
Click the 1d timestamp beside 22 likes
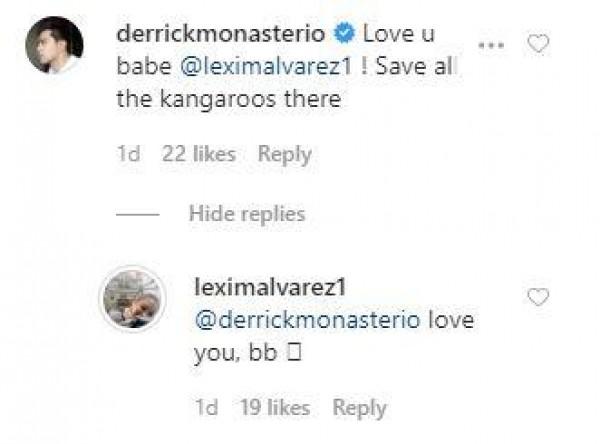click(x=129, y=154)
